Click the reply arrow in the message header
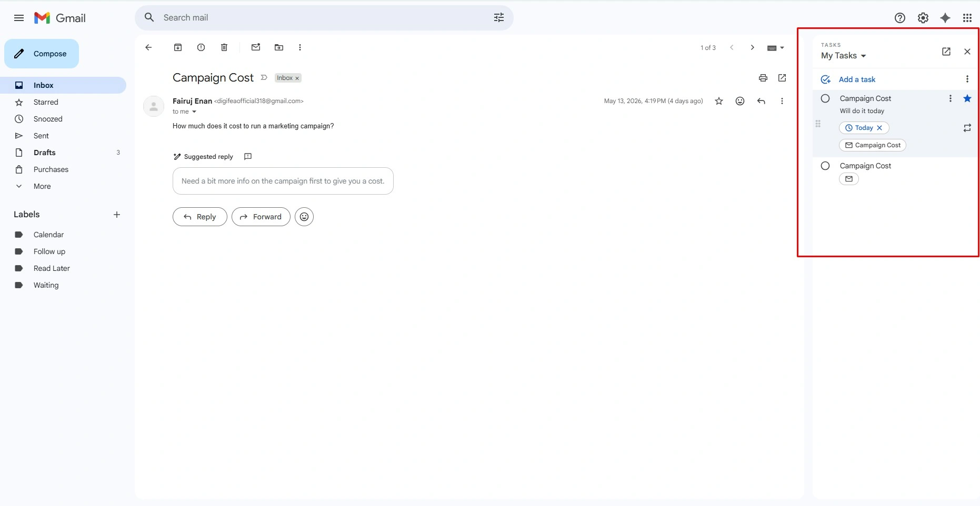980x506 pixels. [x=761, y=101]
